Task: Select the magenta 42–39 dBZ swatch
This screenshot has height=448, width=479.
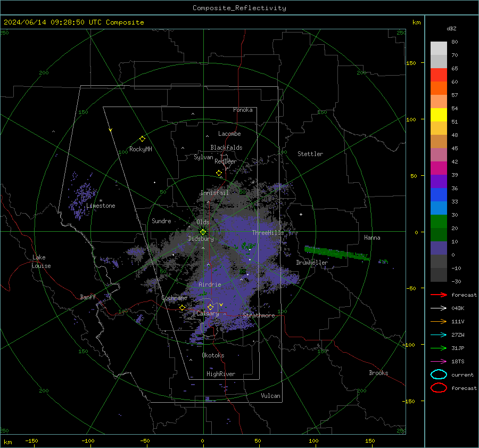Action: pos(439,168)
